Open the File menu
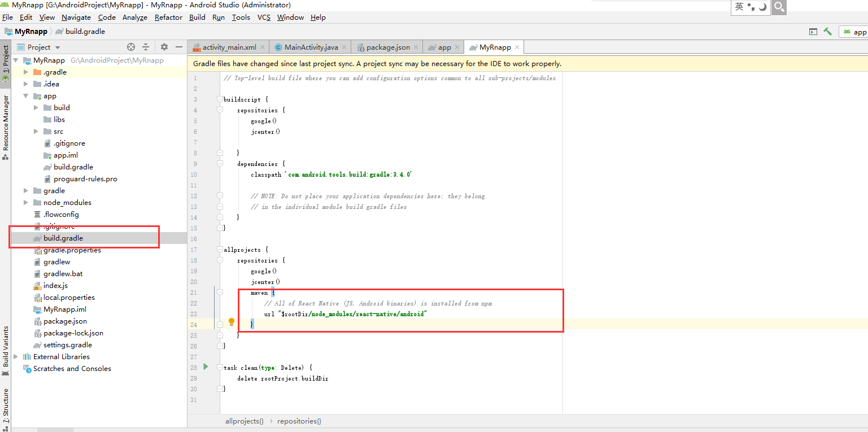The width and height of the screenshot is (868, 432). coord(7,18)
